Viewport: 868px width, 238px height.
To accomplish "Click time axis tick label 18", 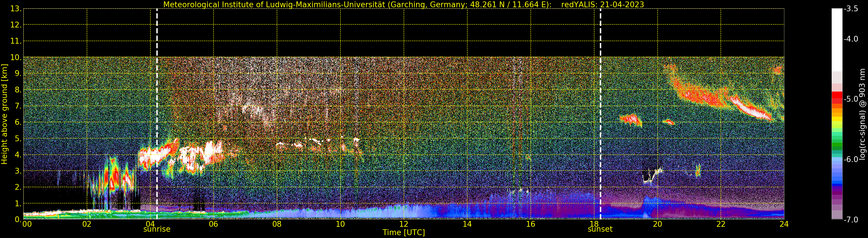I will click(x=594, y=224).
